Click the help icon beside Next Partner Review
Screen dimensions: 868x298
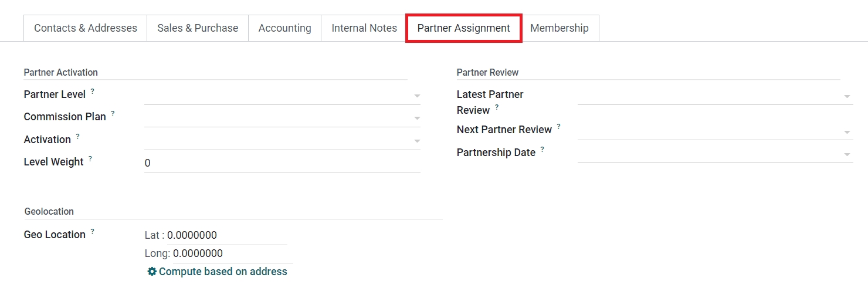tap(558, 127)
